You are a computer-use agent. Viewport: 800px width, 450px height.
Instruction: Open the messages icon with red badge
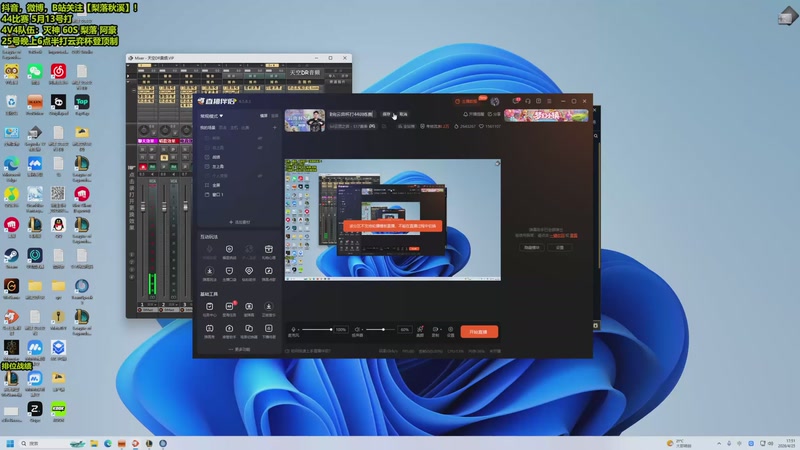pyautogui.click(x=515, y=101)
